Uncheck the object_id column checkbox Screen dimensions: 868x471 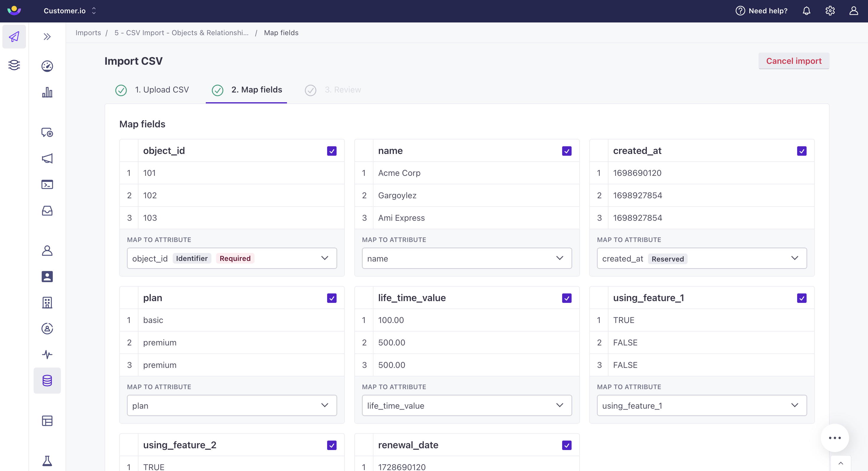click(332, 151)
